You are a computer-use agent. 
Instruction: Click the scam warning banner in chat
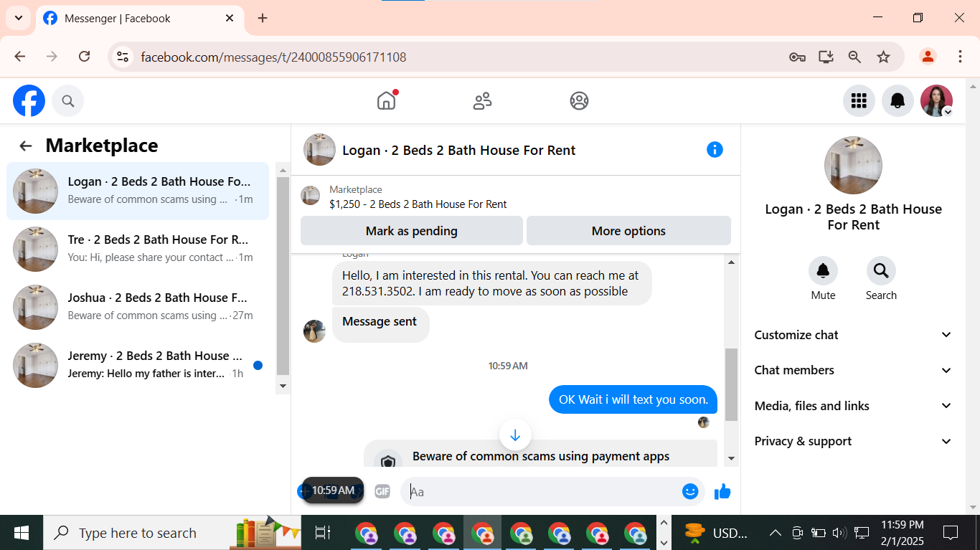point(540,455)
